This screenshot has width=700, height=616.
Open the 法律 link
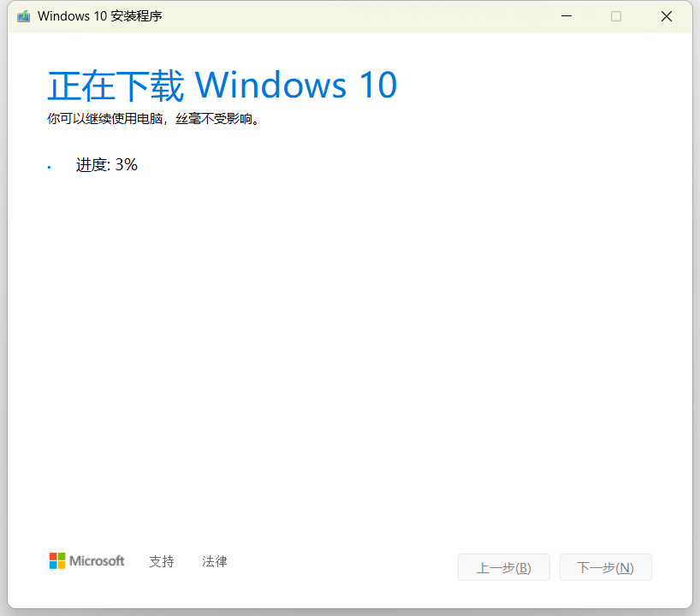tap(215, 561)
